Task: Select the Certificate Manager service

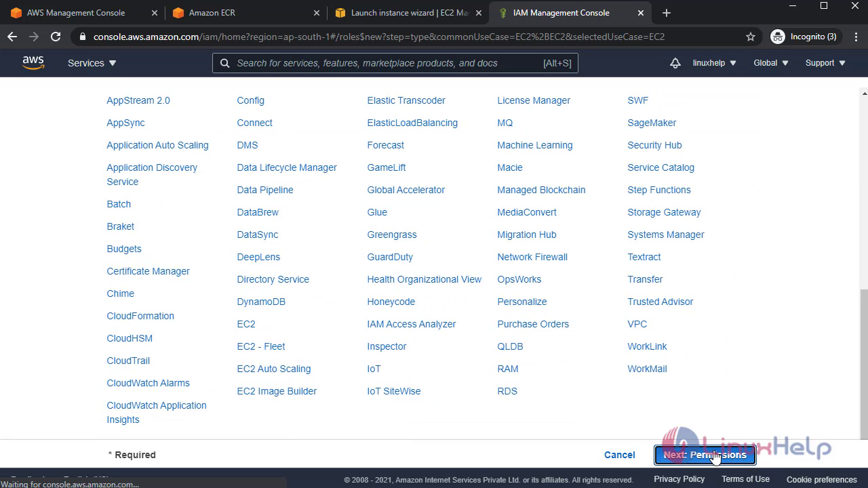Action: (148, 271)
